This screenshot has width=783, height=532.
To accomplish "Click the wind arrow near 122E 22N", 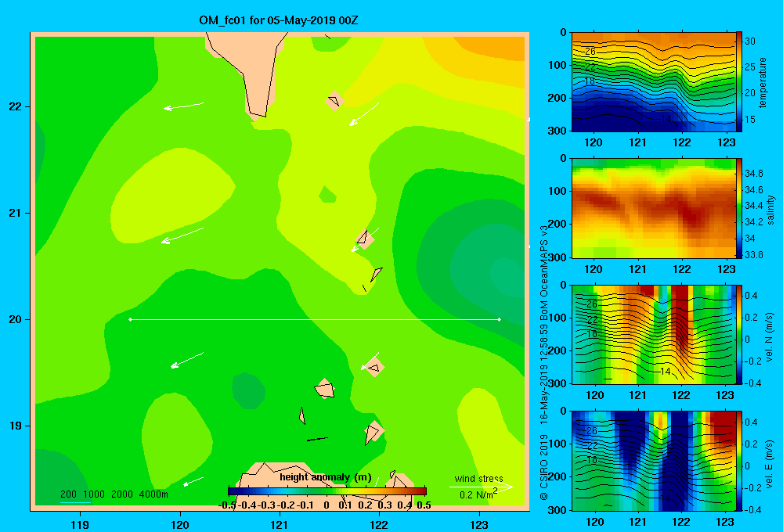I will pyautogui.click(x=364, y=114).
